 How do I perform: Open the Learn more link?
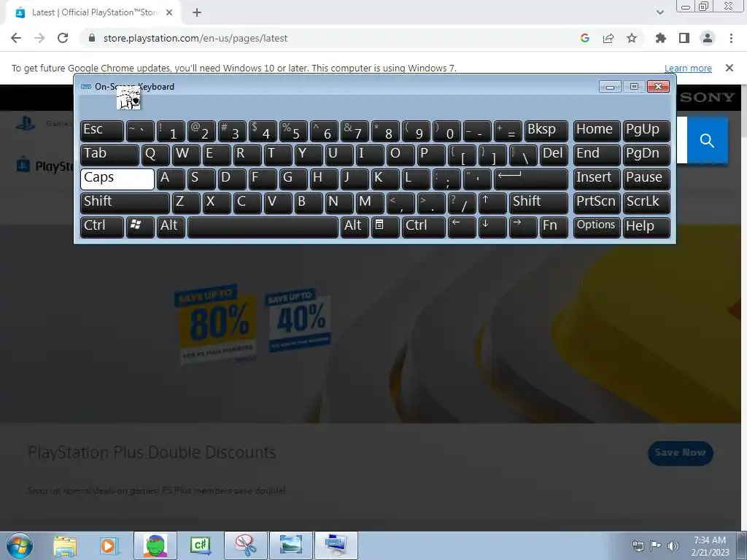pyautogui.click(x=688, y=68)
